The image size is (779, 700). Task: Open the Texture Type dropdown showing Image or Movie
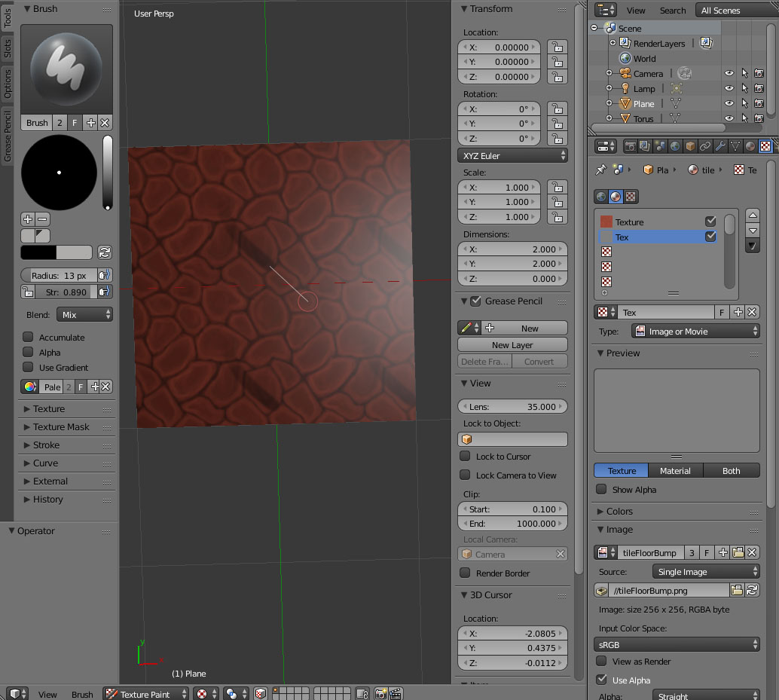pyautogui.click(x=695, y=331)
